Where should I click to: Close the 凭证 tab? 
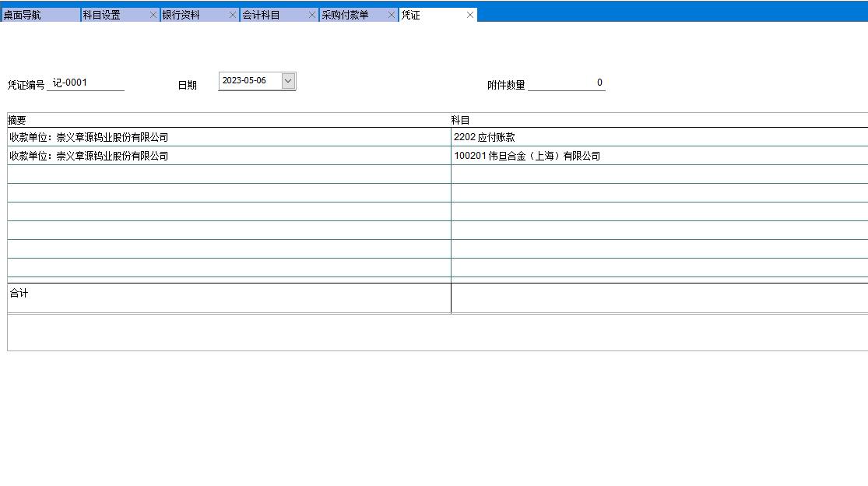pos(470,15)
